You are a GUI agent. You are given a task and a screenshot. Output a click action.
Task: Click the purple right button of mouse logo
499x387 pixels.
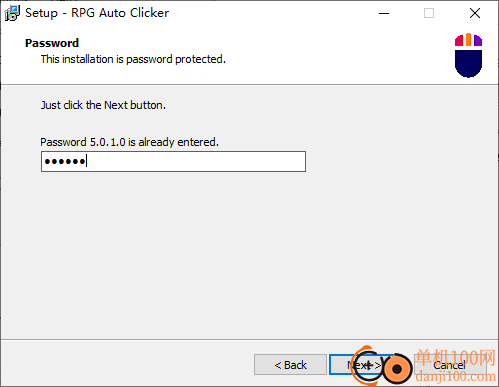coord(478,41)
